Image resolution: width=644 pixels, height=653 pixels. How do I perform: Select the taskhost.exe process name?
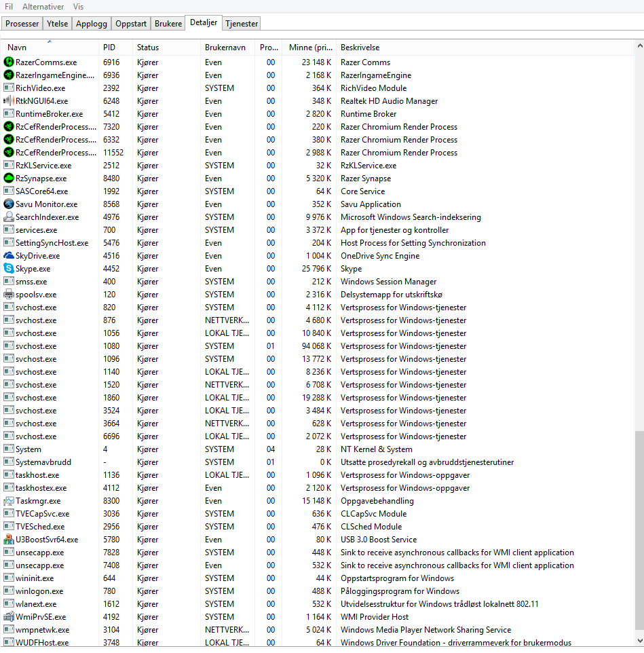37,475
